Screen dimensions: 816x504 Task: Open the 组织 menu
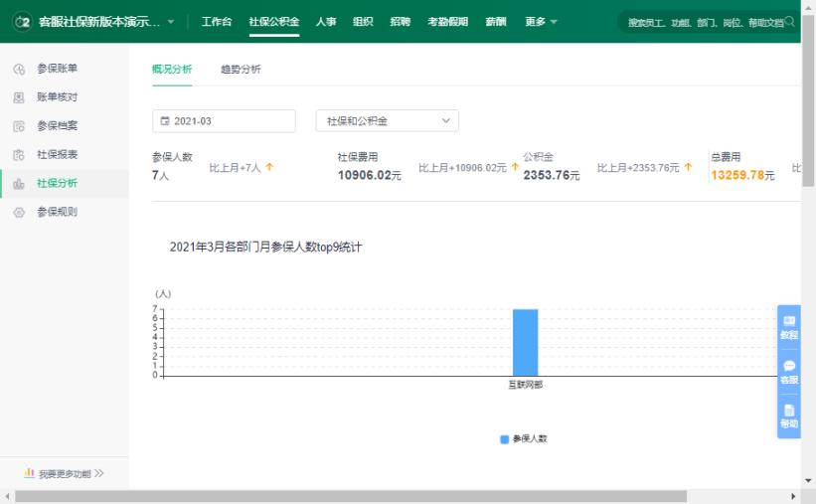coord(363,22)
